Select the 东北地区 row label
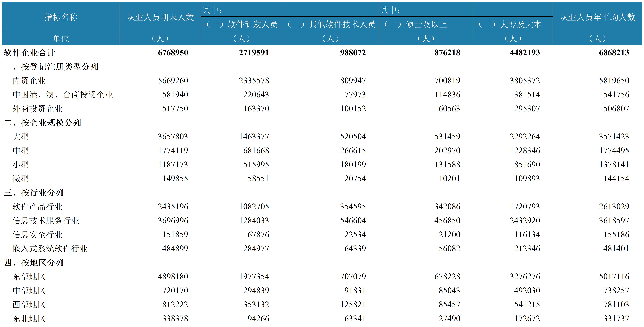 (x=29, y=318)
